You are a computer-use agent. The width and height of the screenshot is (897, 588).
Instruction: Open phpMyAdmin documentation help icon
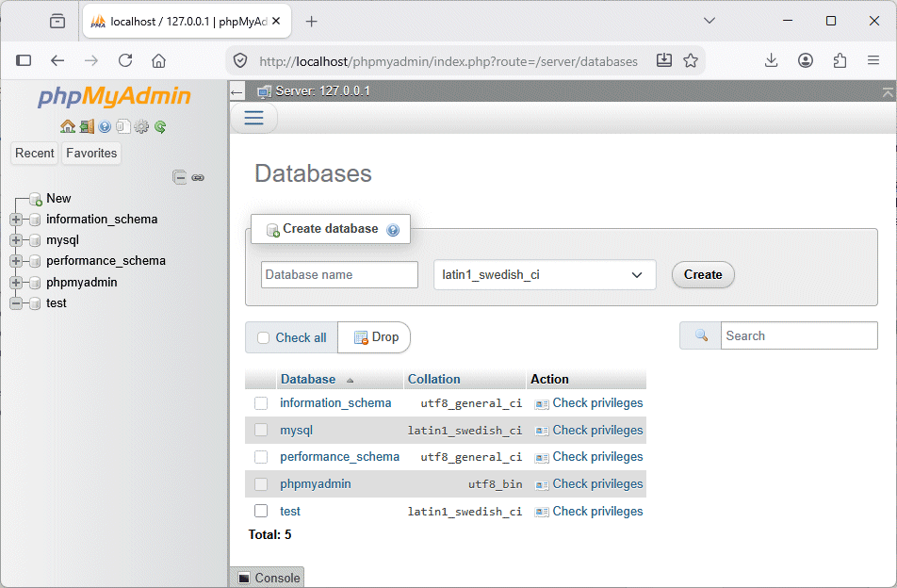point(105,126)
